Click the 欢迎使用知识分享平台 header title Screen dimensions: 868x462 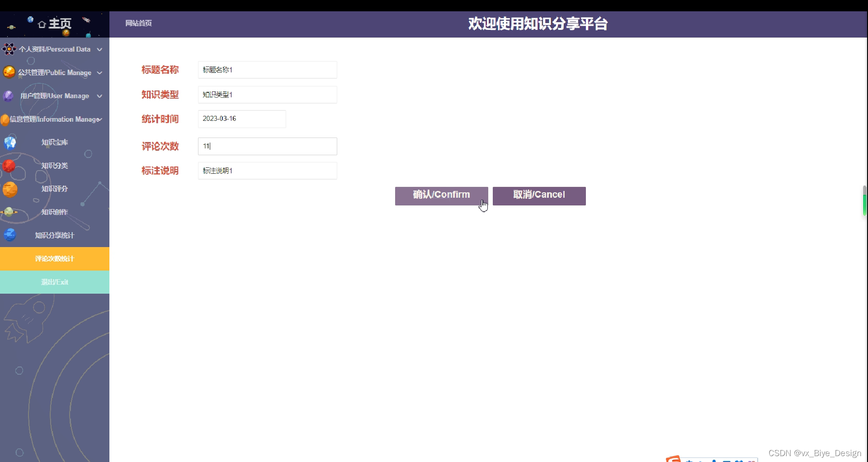(538, 24)
